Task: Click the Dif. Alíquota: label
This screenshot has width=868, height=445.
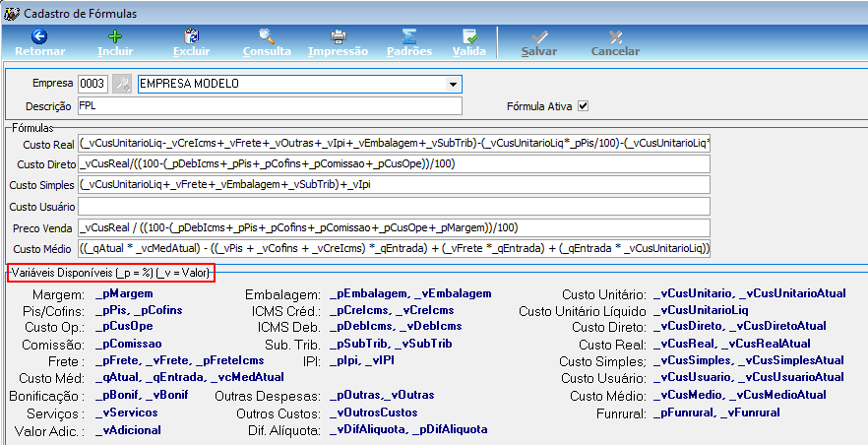Action: 284,430
